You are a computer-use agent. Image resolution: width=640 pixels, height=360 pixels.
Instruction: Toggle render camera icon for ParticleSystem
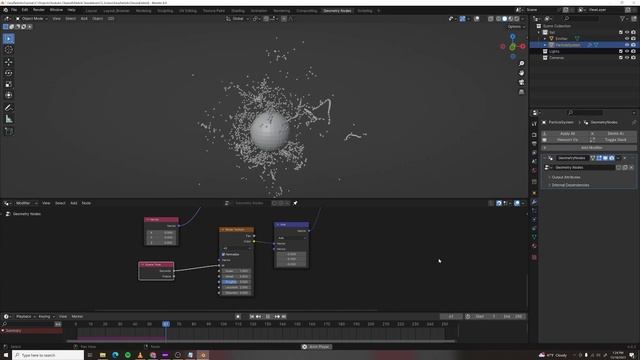(633, 45)
